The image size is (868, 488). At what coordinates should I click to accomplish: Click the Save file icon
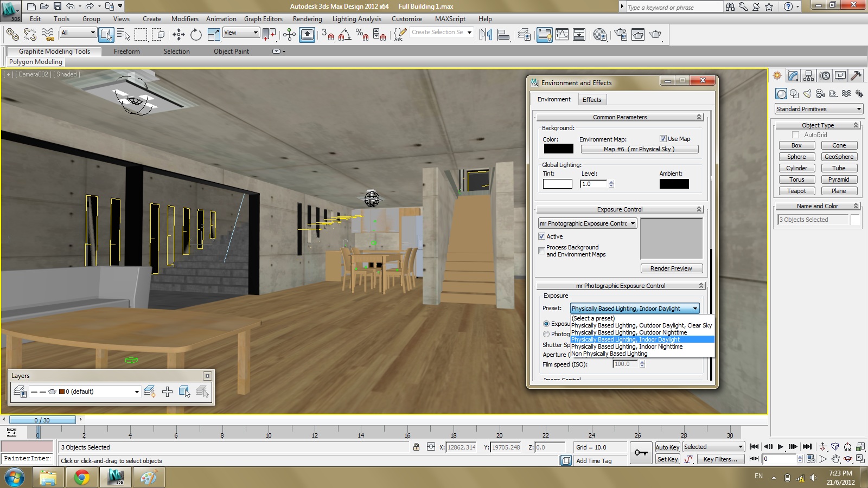pos(58,7)
